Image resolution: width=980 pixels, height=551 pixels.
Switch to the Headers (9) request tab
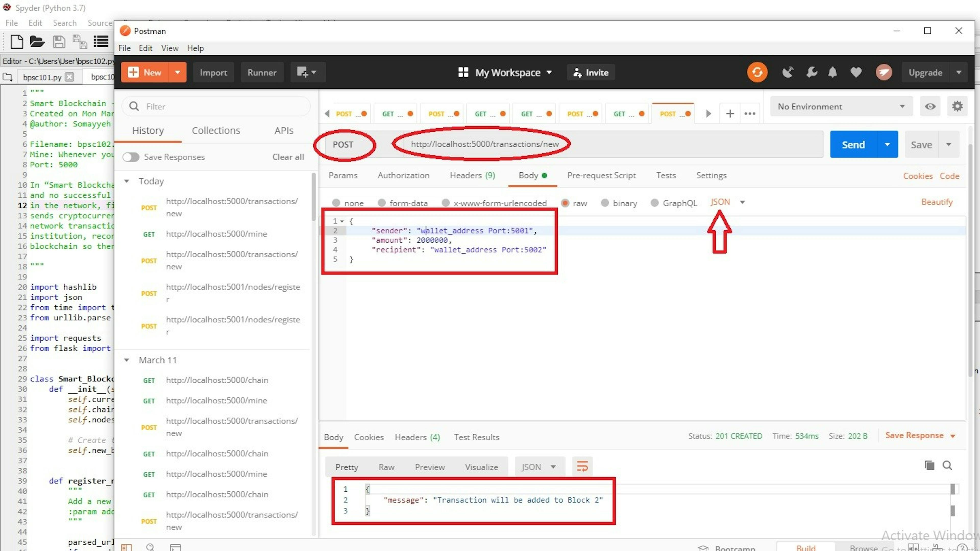click(472, 175)
